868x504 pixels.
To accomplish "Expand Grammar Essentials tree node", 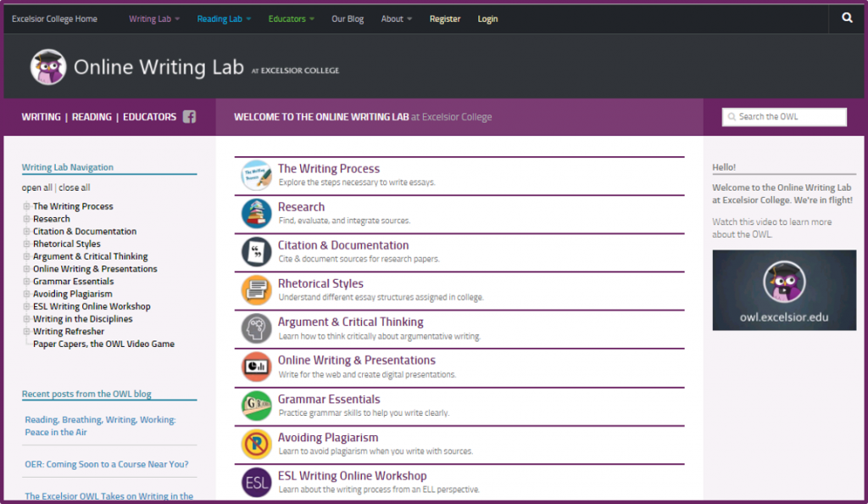I will click(26, 282).
